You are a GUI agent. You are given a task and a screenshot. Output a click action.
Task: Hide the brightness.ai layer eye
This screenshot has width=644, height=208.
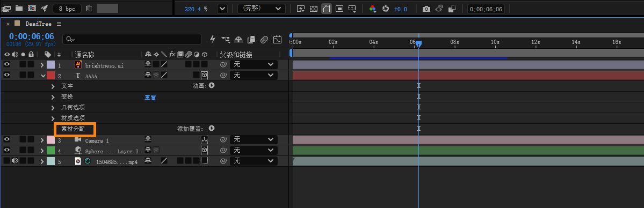(x=7, y=64)
